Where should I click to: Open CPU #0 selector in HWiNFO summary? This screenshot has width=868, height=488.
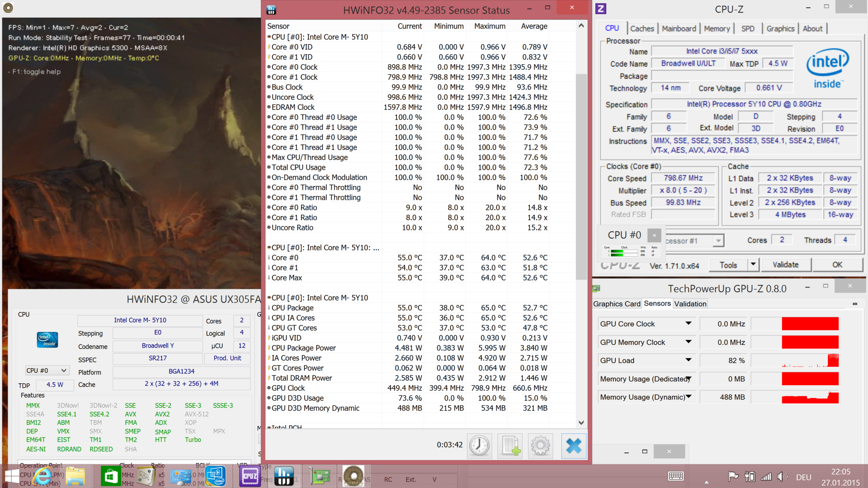pyautogui.click(x=47, y=371)
